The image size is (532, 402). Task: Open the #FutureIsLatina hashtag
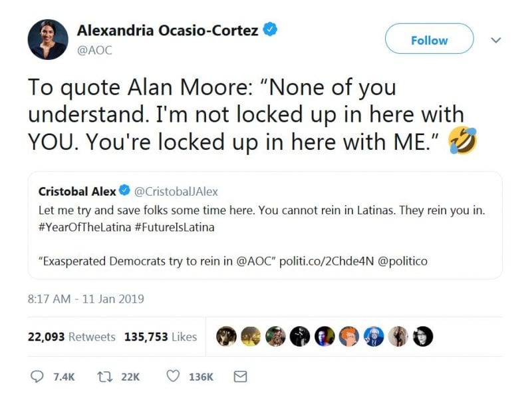[x=173, y=227]
